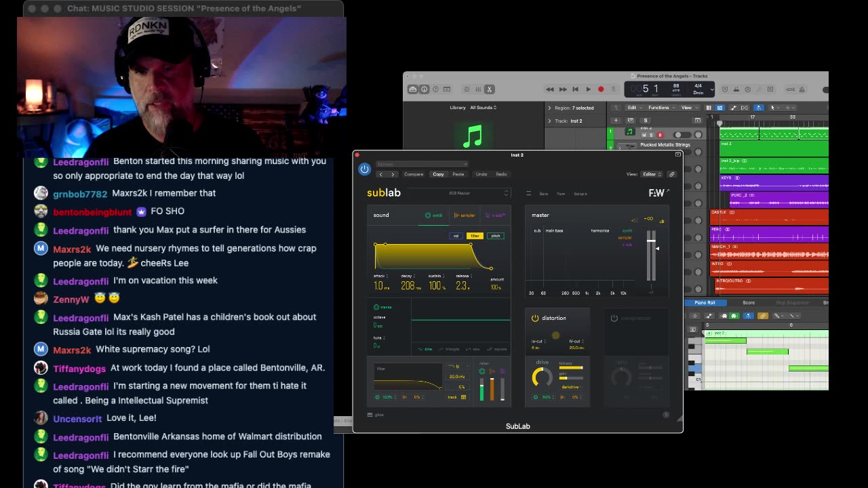Toggle the Inspector icon in Logic toolbar
The width and height of the screenshot is (868, 488).
pos(424,89)
